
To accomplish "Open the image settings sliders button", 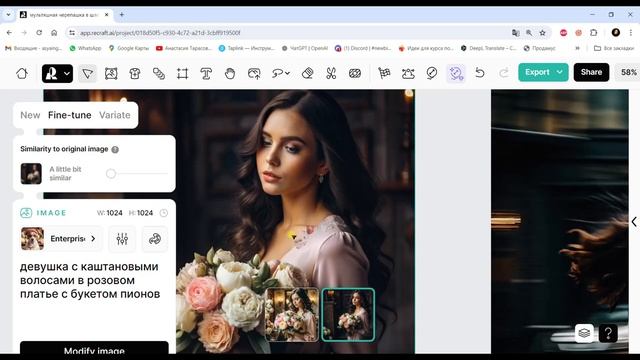I will click(x=122, y=239).
